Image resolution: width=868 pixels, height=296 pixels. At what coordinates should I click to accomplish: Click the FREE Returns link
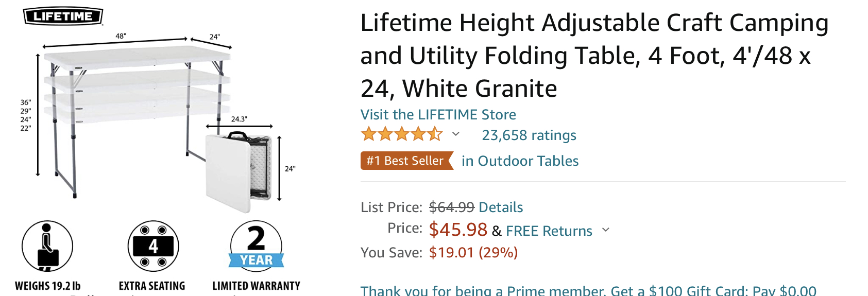pyautogui.click(x=549, y=231)
